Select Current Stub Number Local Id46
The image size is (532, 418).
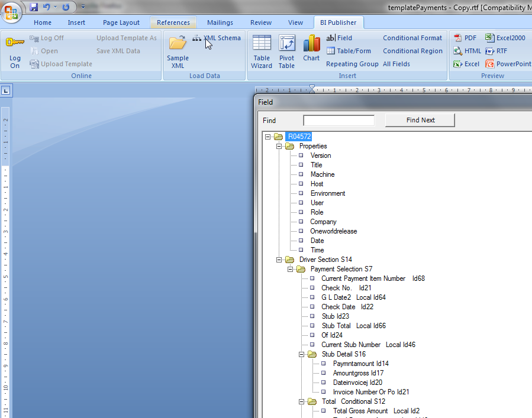(368, 345)
